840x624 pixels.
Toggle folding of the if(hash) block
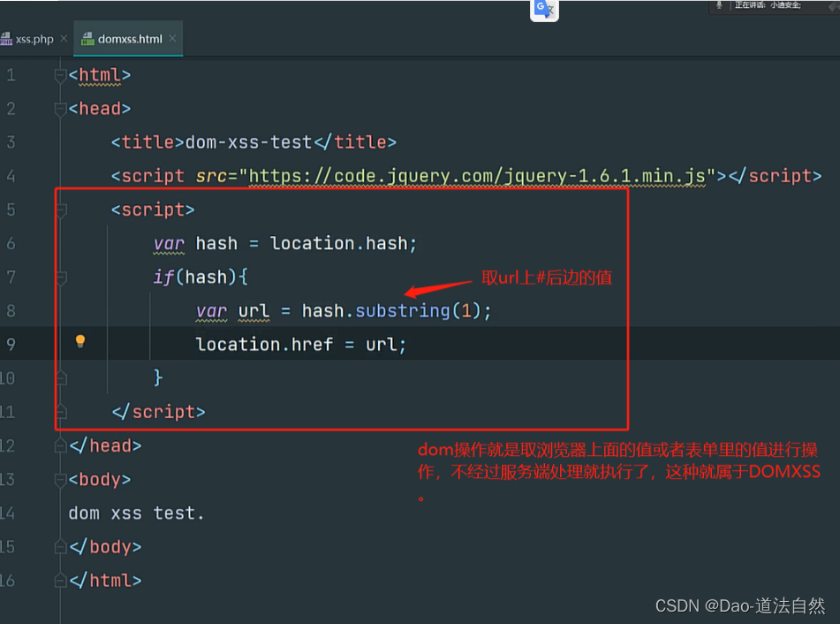click(59, 277)
